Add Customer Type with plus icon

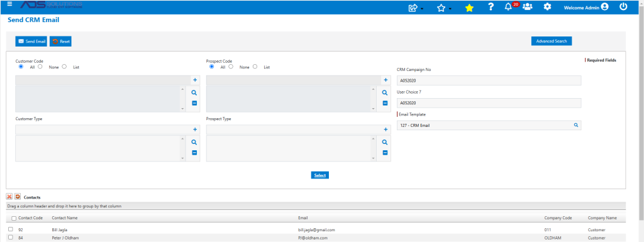[195, 129]
